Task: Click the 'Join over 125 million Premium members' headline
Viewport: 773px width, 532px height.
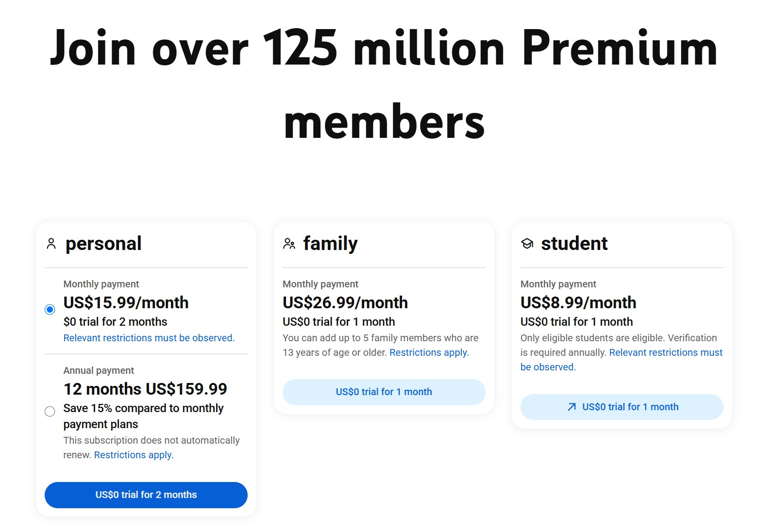Action: tap(384, 83)
